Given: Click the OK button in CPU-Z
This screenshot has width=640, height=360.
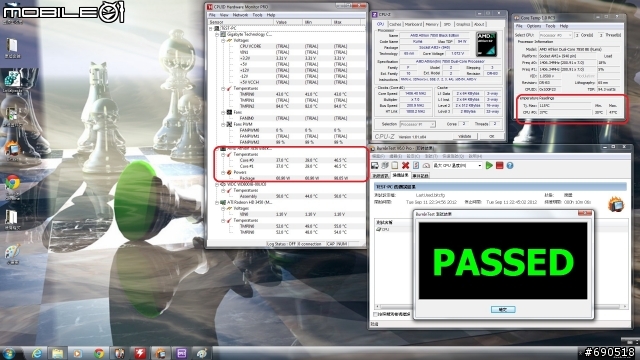Looking at the screenshot, I should 492,136.
